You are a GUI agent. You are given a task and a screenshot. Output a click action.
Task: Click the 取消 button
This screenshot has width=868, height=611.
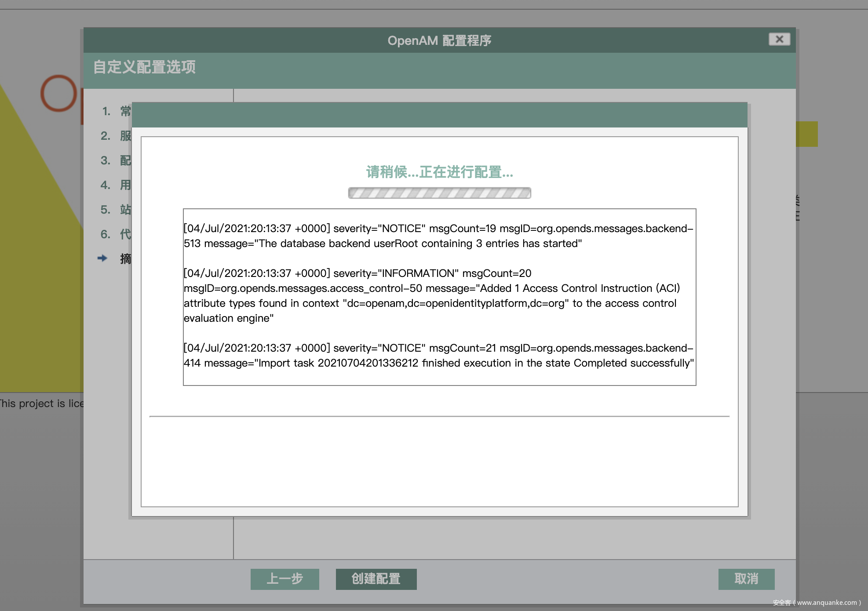pos(746,579)
